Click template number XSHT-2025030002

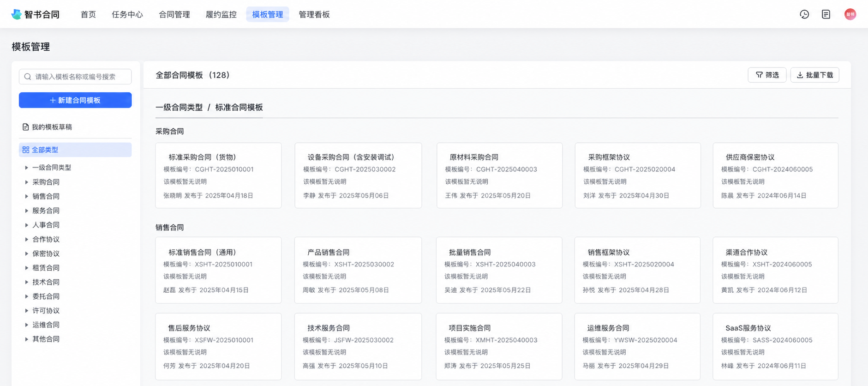(x=364, y=265)
